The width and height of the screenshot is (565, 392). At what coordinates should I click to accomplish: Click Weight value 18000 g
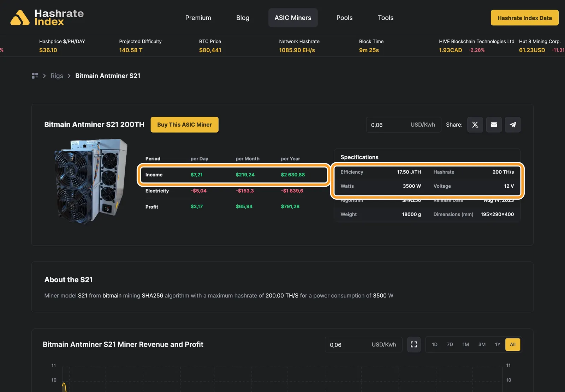pyautogui.click(x=411, y=214)
